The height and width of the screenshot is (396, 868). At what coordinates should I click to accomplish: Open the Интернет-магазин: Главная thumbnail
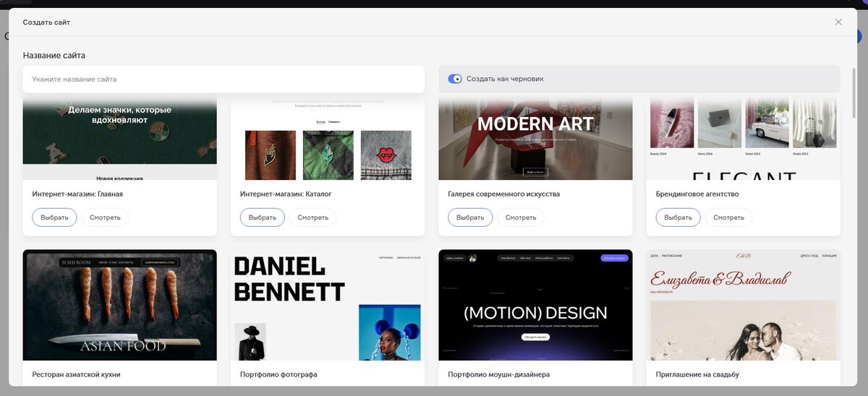119,137
